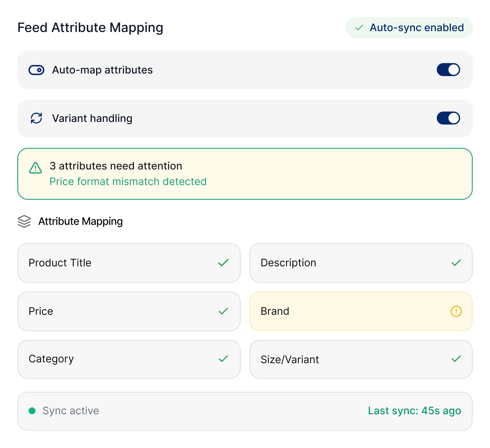Click the checkmark in Auto-sync enabled badge

point(359,28)
